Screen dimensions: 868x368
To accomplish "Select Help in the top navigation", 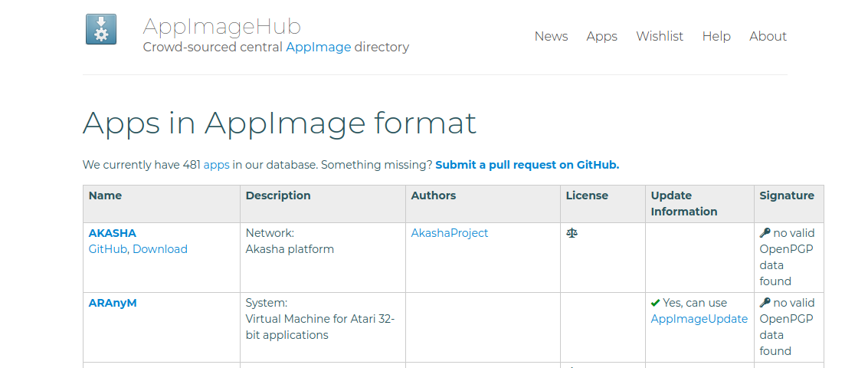I will [x=716, y=36].
